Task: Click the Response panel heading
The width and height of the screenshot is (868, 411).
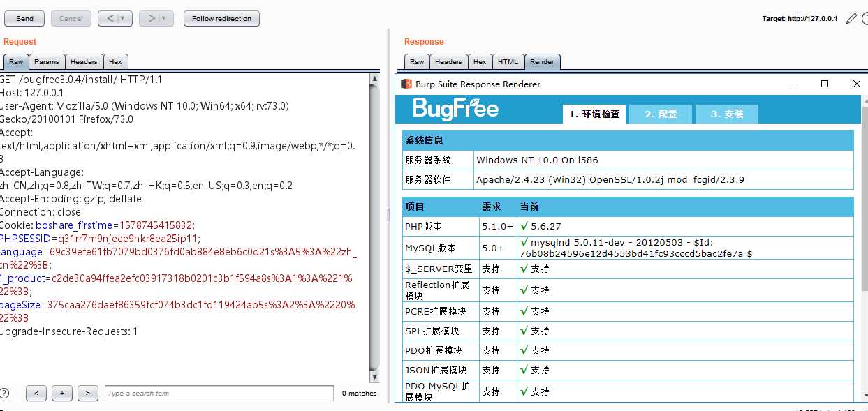Action: (424, 42)
